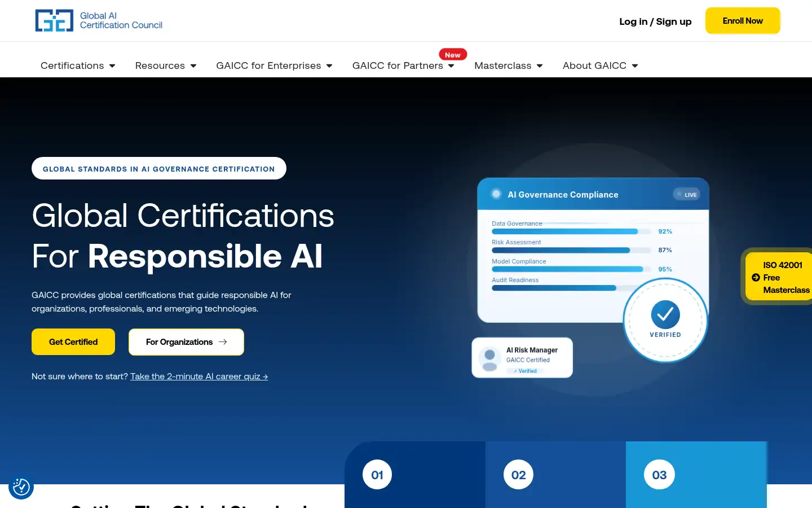Click the For Organizations button

pyautogui.click(x=186, y=342)
